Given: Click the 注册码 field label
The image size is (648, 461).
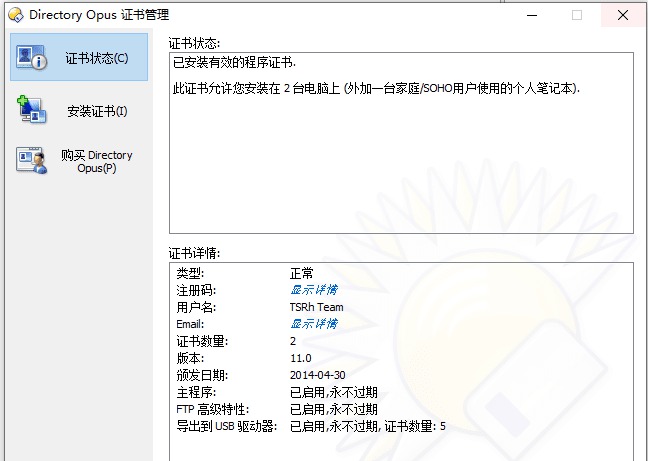Looking at the screenshot, I should point(196,290).
